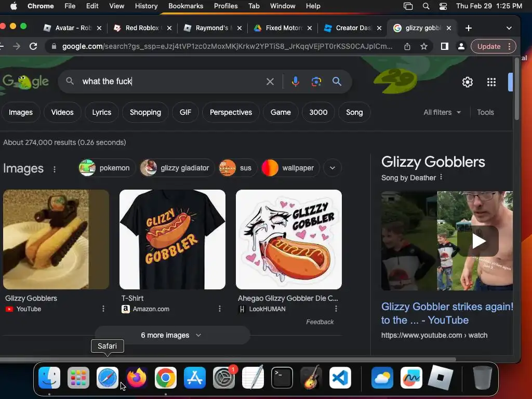Toggle Chrome side panel
This screenshot has width=532, height=399.
pyautogui.click(x=445, y=46)
